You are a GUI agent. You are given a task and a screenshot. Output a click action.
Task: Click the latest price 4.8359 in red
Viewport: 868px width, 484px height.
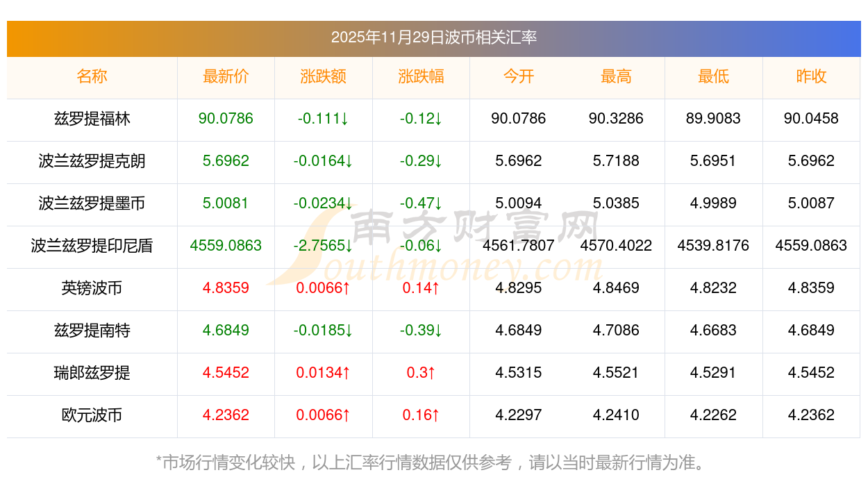226,288
